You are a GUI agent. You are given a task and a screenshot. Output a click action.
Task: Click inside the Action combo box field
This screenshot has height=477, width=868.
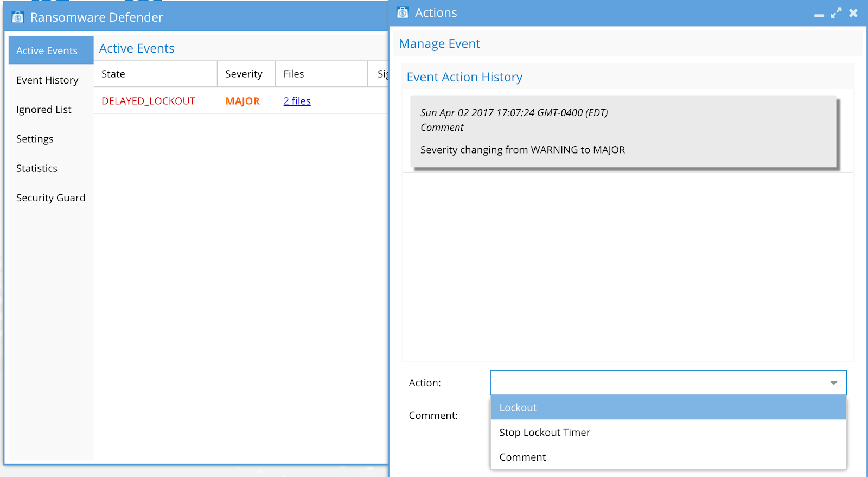click(x=668, y=383)
